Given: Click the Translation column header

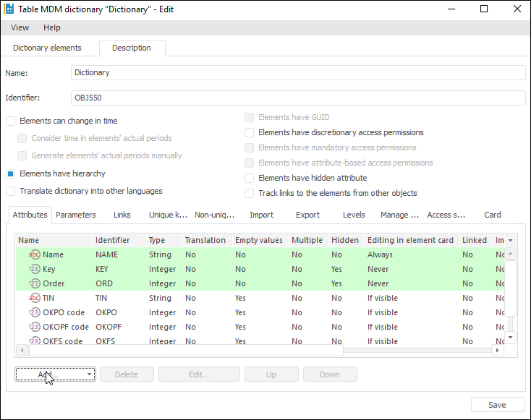Looking at the screenshot, I should tap(207, 240).
